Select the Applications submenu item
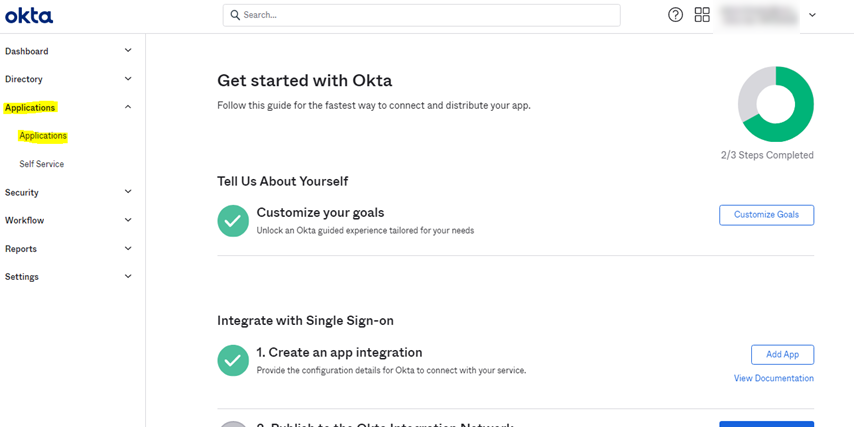 pyautogui.click(x=43, y=136)
